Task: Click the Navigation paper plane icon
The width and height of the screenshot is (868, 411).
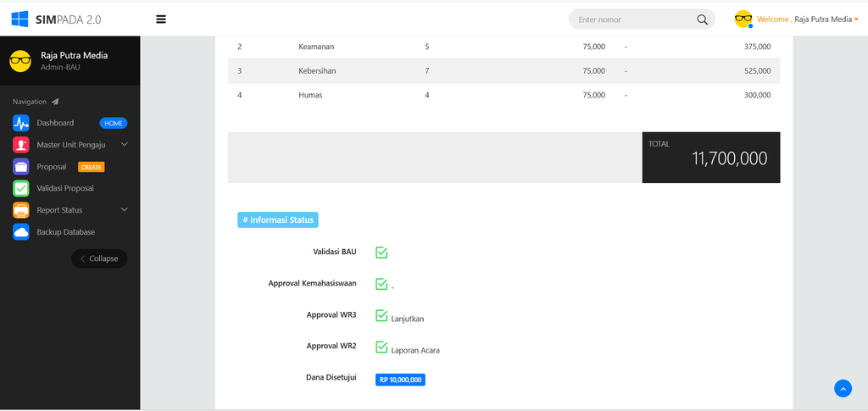Action: click(x=55, y=102)
